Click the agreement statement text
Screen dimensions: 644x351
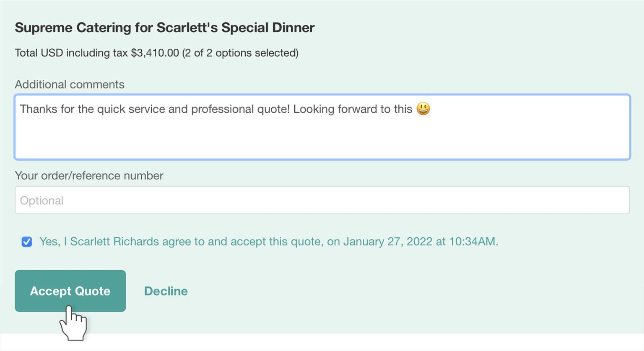[x=268, y=242]
